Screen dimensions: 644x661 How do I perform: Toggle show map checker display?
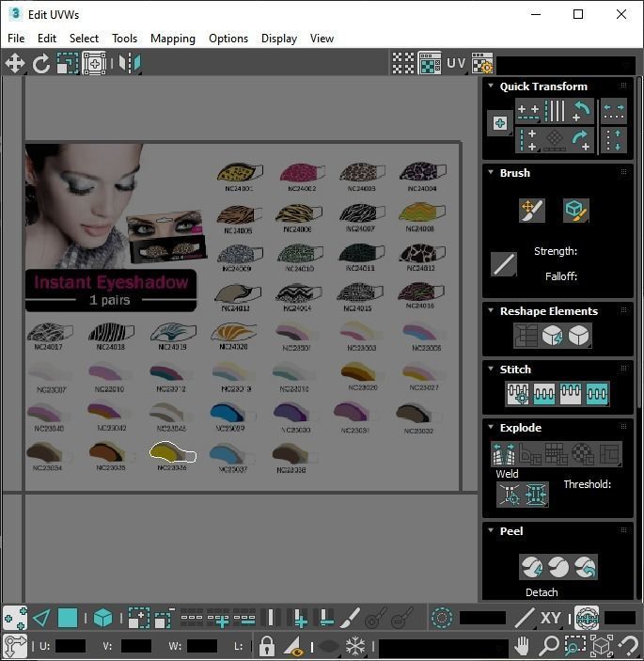[429, 64]
